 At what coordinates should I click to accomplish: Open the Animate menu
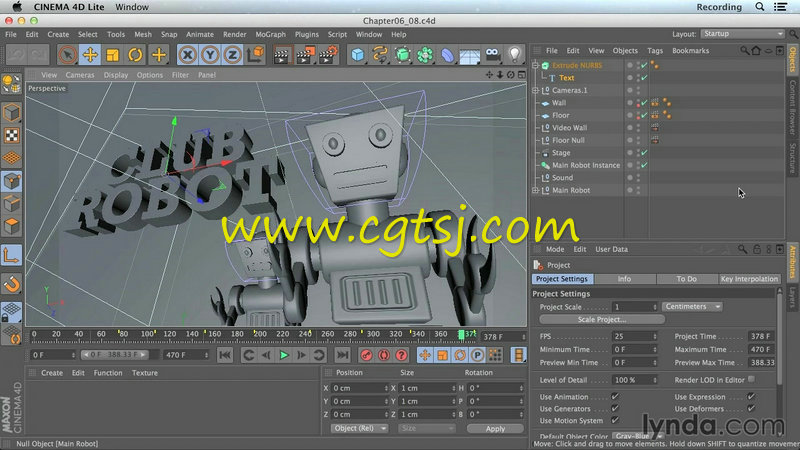(199, 34)
